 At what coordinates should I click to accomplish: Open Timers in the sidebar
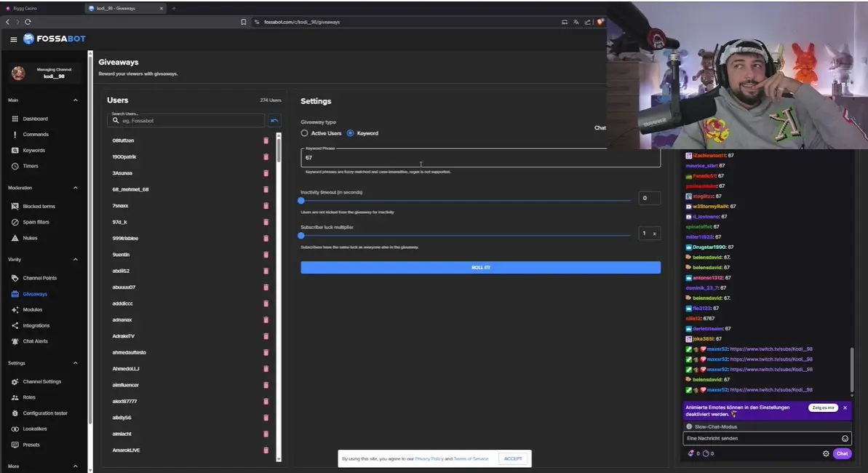coord(31,166)
